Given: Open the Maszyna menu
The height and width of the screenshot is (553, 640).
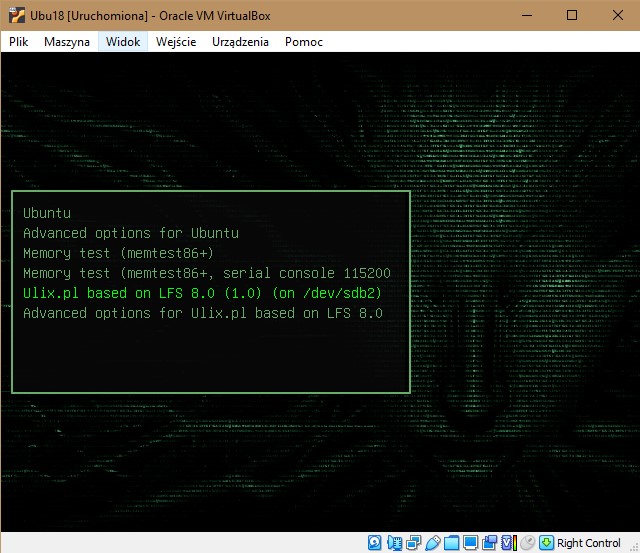Looking at the screenshot, I should [x=67, y=42].
